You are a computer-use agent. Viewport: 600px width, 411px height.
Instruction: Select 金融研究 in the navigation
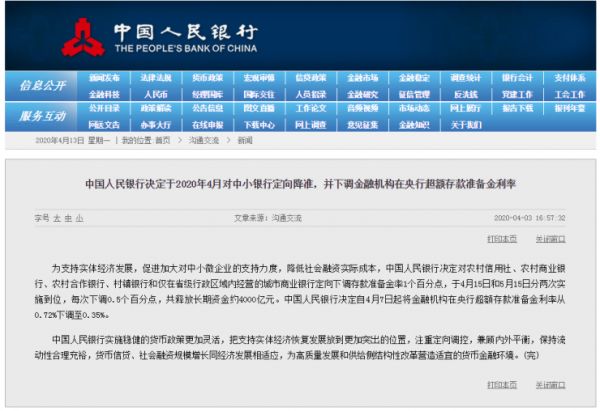(362, 95)
